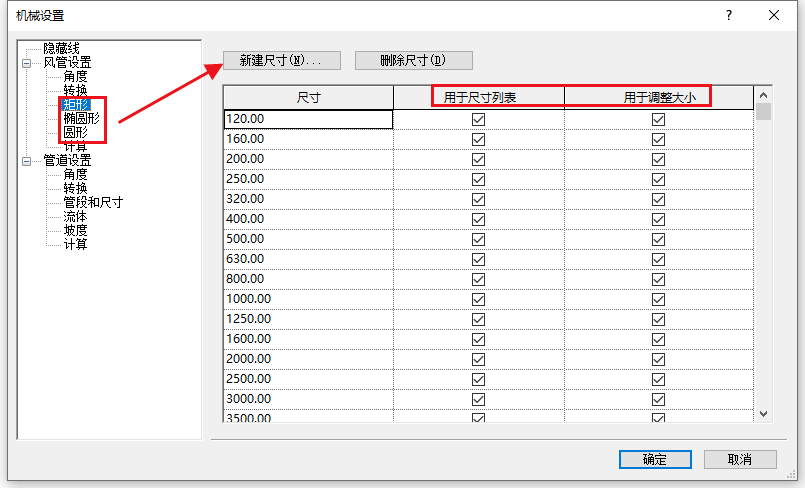Select the 160.00 size cell
Image resolution: width=805 pixels, height=488 pixels.
(x=309, y=139)
